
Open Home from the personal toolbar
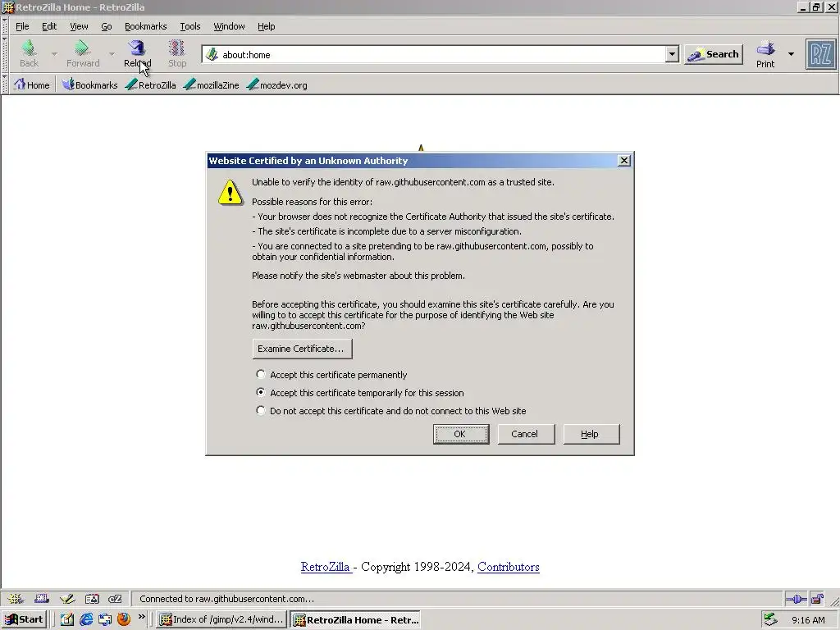(32, 84)
